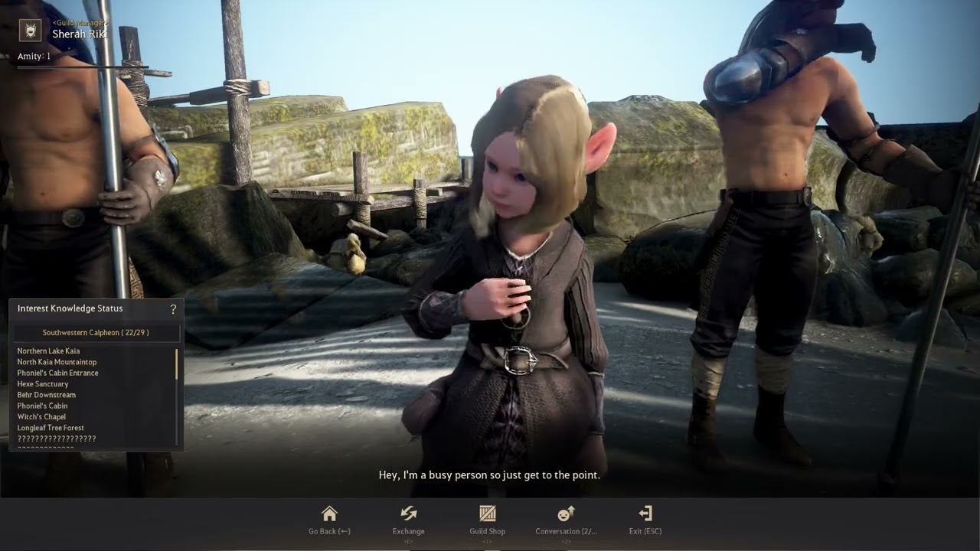Click the Sherah Riki NPC name
The height and width of the screenshot is (551, 980).
click(79, 34)
